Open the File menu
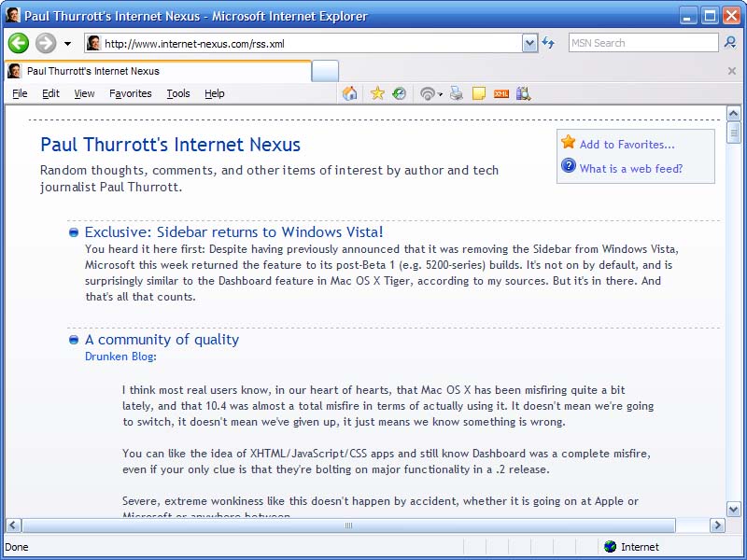The width and height of the screenshot is (747, 560). (20, 93)
